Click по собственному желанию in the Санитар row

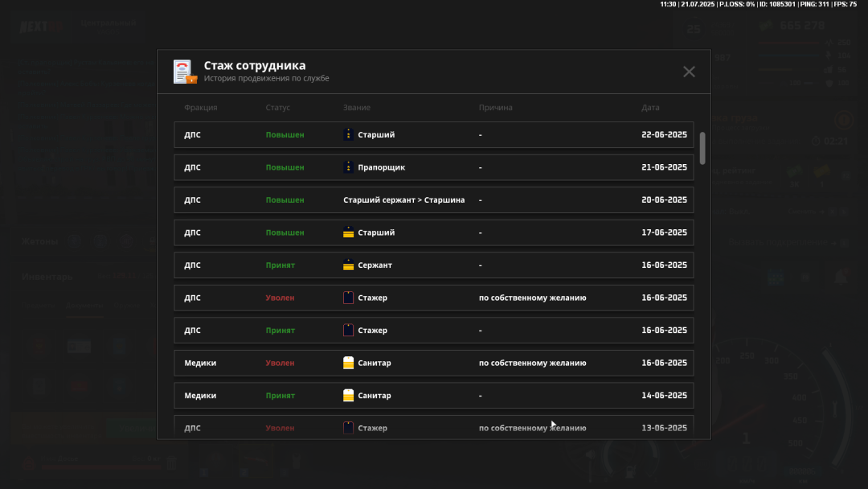(533, 363)
